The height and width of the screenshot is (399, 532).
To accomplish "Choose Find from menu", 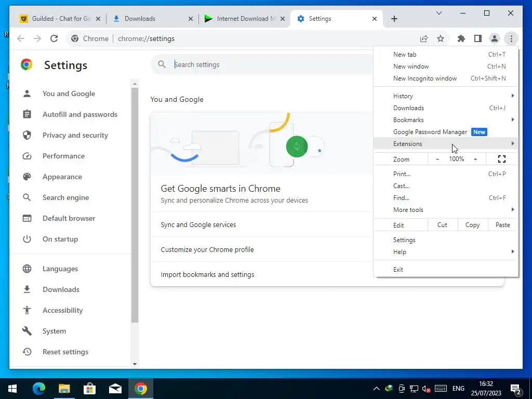I will 446,198.
